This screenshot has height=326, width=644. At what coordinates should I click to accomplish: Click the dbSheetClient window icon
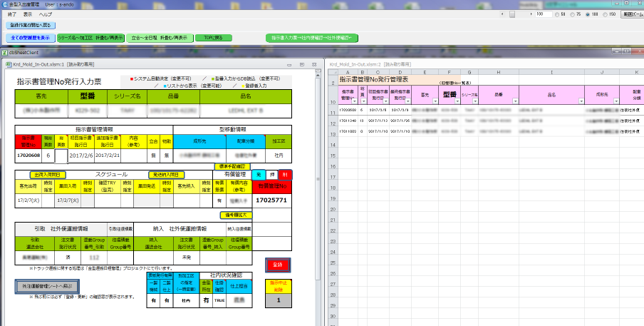(x=4, y=52)
